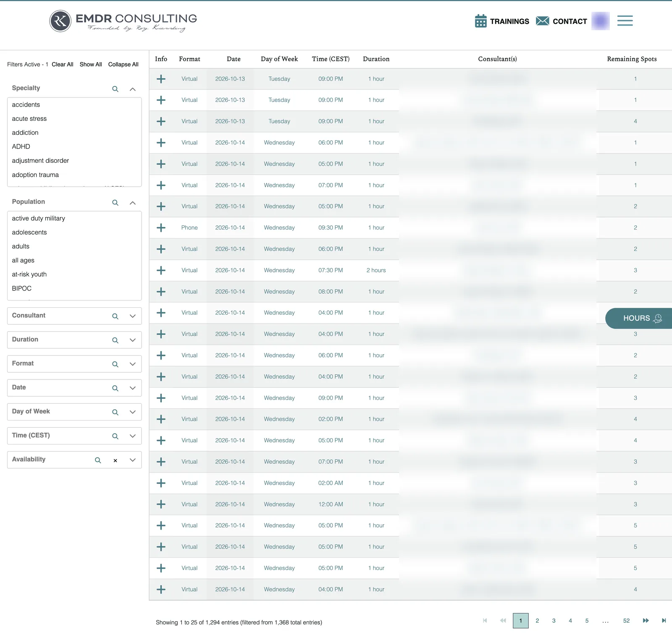Viewport: 672px width, 635px height.
Task: Click the Consultant filter search icon
Action: pyautogui.click(x=115, y=316)
